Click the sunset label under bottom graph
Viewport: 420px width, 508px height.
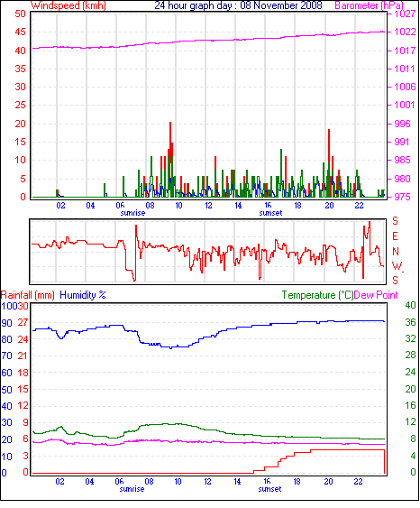(x=269, y=489)
